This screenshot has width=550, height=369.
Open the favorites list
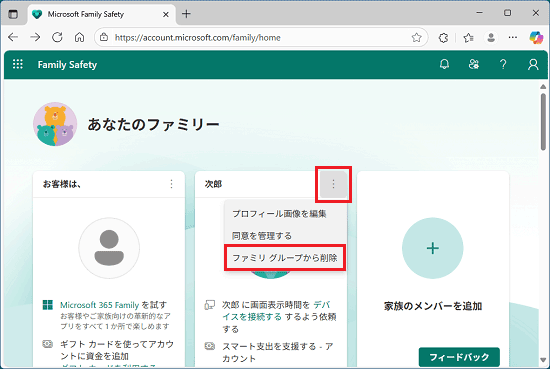[x=468, y=37]
